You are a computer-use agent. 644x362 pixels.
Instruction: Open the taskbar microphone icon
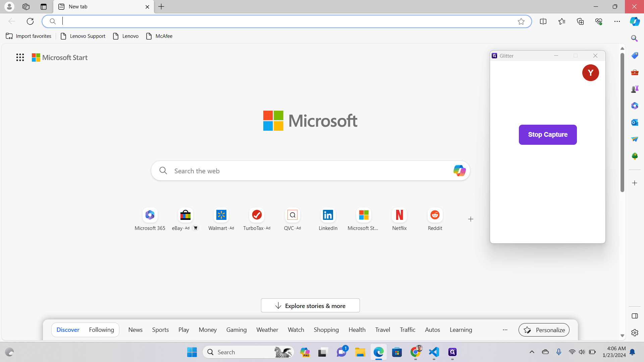[x=559, y=352]
